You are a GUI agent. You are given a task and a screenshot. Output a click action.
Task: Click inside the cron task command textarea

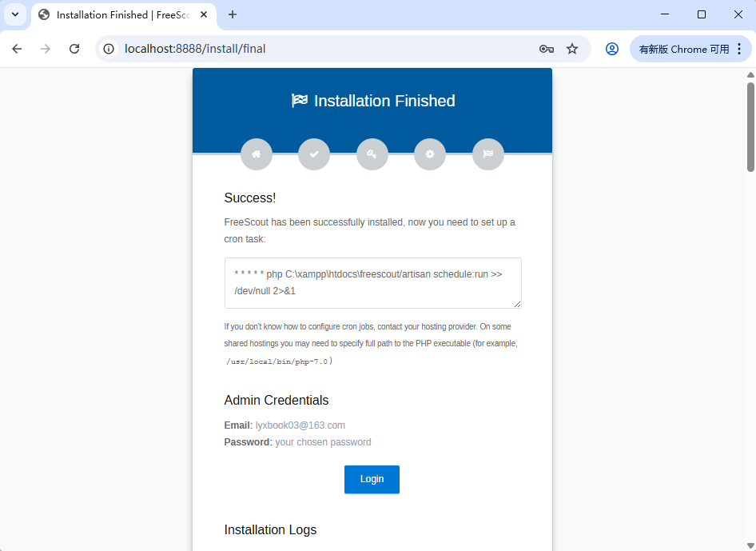click(372, 283)
